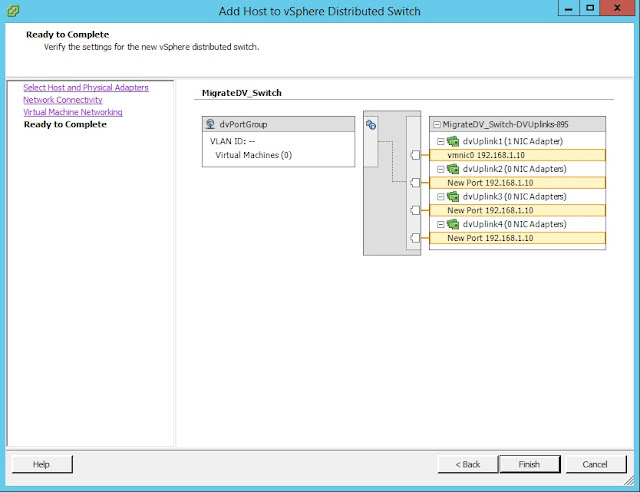The height and width of the screenshot is (492, 640).
Task: Click the dvUplink3 (0 NIC Adapters) label
Action: tap(514, 196)
